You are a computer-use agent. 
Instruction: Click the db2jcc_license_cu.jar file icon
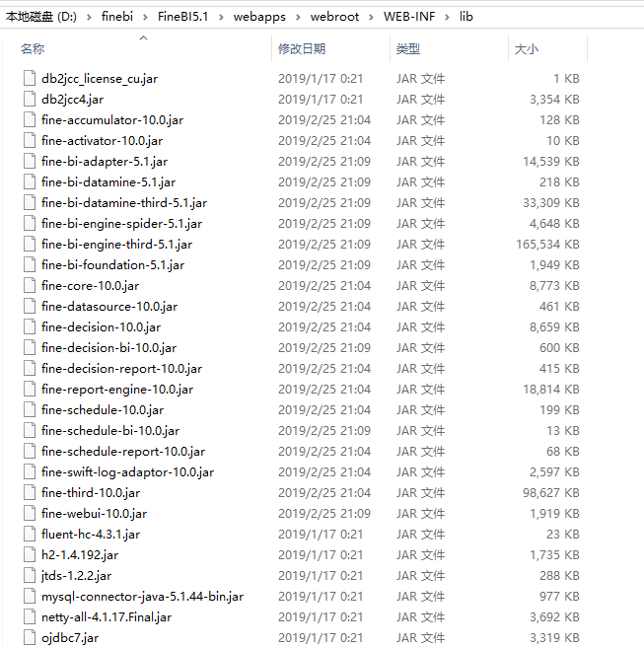(30, 78)
